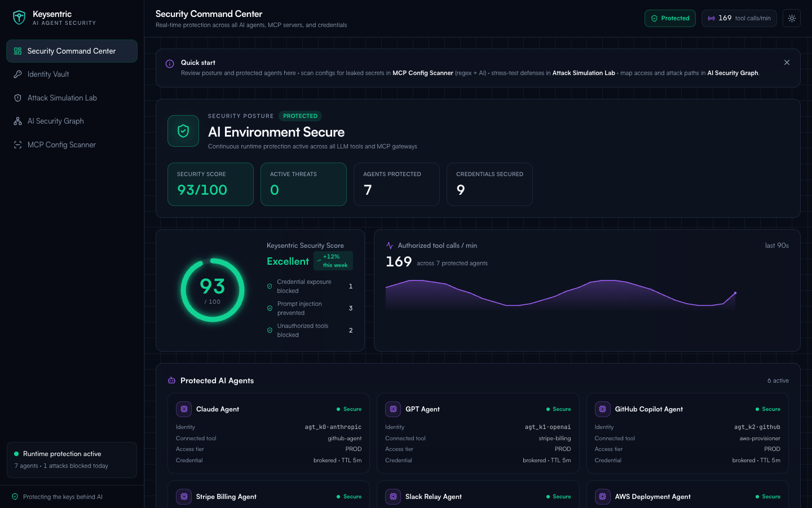Click the large AI Environment Secure shield icon
This screenshot has width=812, height=508.
pyautogui.click(x=183, y=131)
